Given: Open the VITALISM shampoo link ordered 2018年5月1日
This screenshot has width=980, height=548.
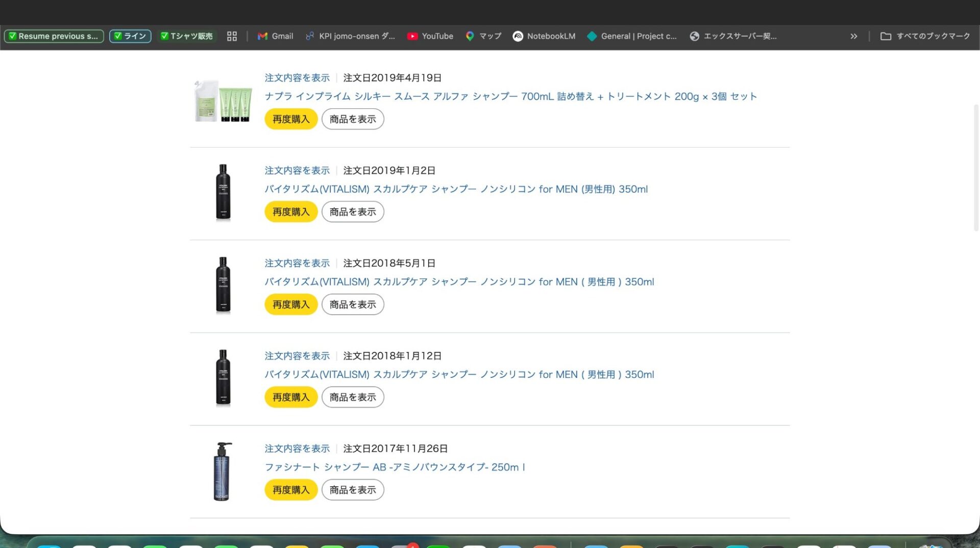Looking at the screenshot, I should pos(459,282).
